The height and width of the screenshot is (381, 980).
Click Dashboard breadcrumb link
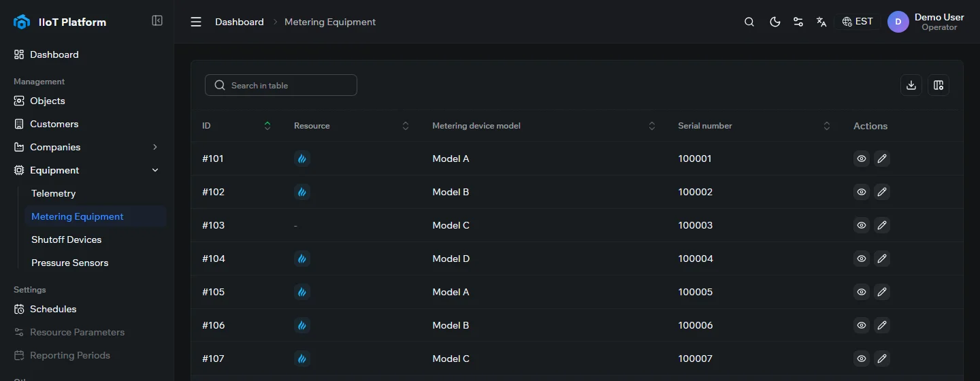pos(240,22)
